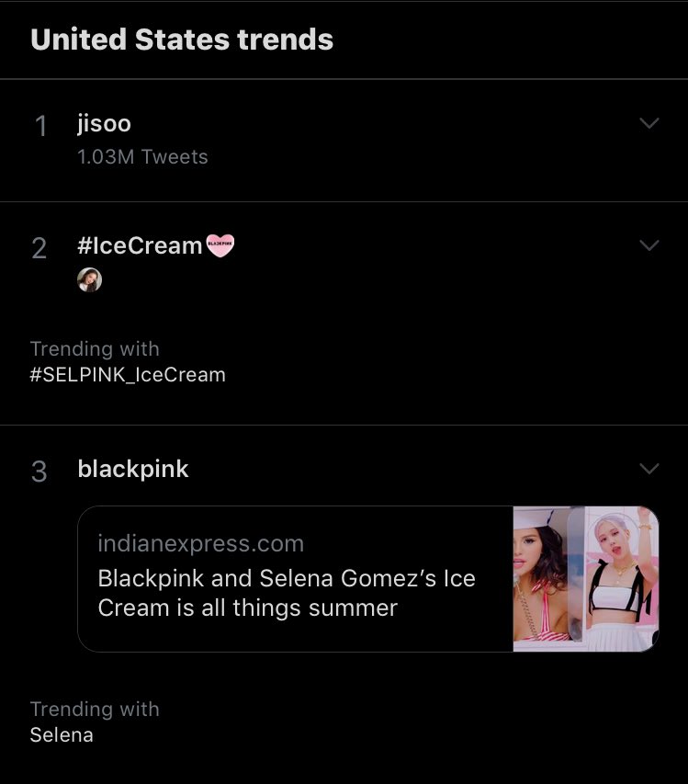Open the #IceCream hashtag trend
The image size is (688, 784).
tap(140, 246)
